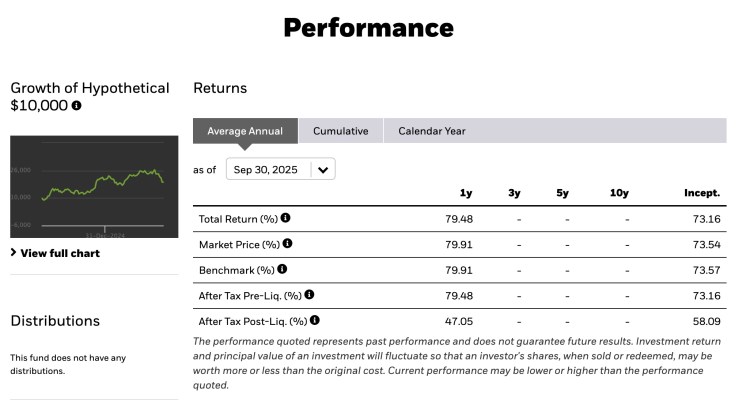Image resolution: width=750 pixels, height=420 pixels.
Task: Click the Market Price info icon
Action: (x=287, y=243)
